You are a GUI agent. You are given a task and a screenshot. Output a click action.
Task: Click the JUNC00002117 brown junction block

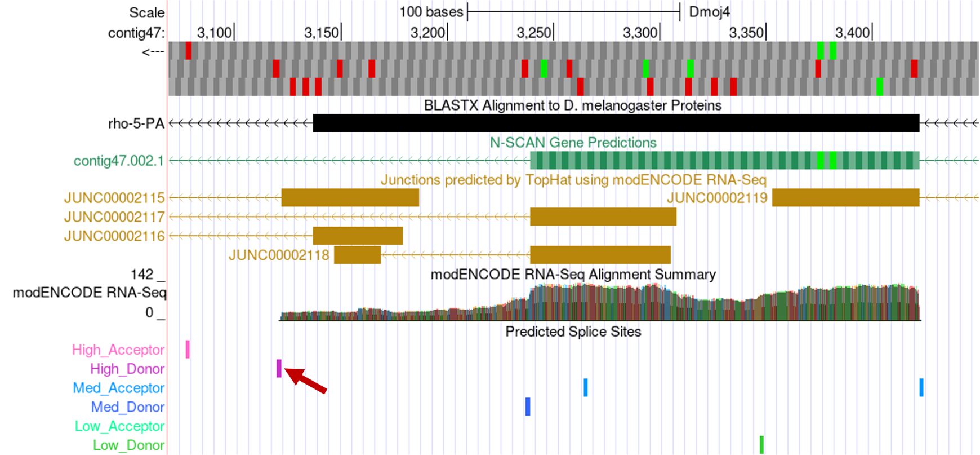click(603, 217)
